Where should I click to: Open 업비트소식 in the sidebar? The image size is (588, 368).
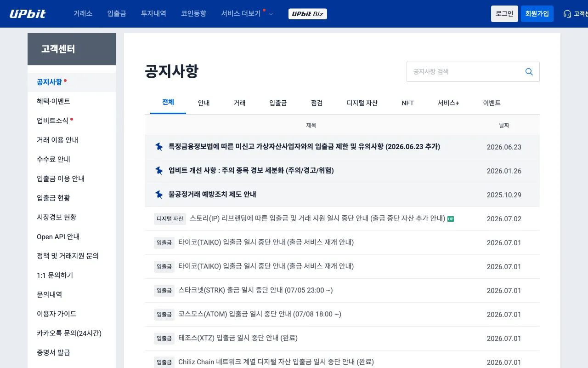(x=72, y=121)
